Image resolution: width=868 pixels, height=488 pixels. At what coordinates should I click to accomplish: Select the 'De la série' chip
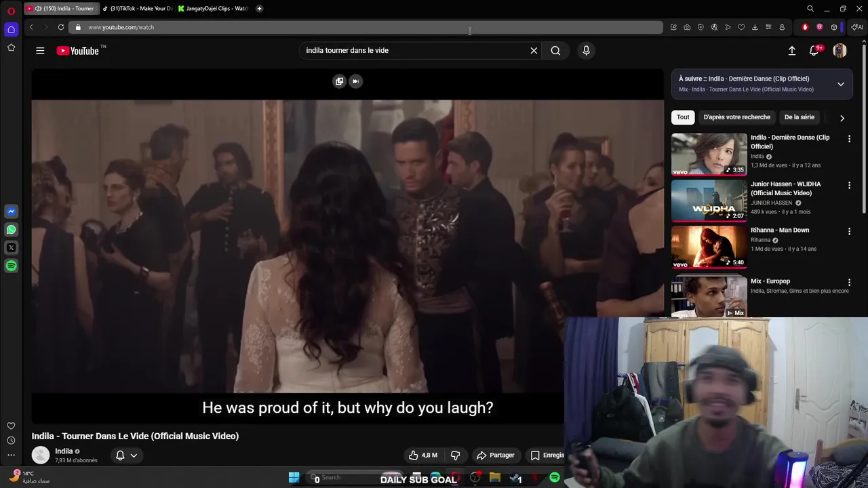(x=800, y=117)
